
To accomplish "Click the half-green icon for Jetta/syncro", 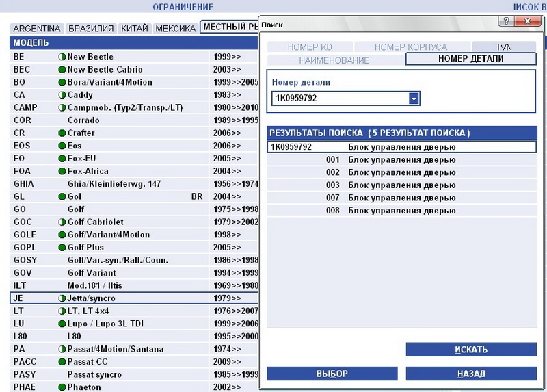I will point(62,298).
